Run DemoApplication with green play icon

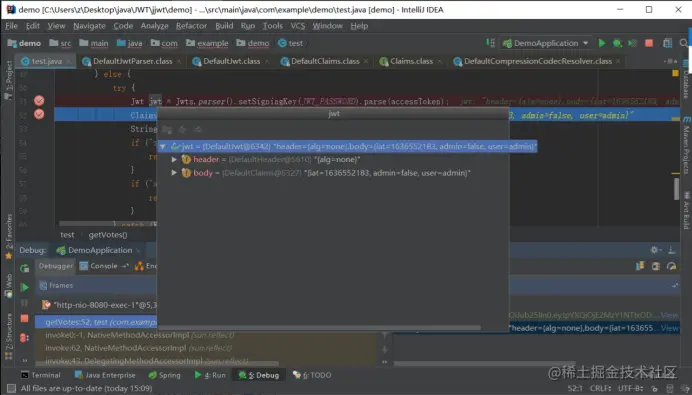tap(602, 43)
